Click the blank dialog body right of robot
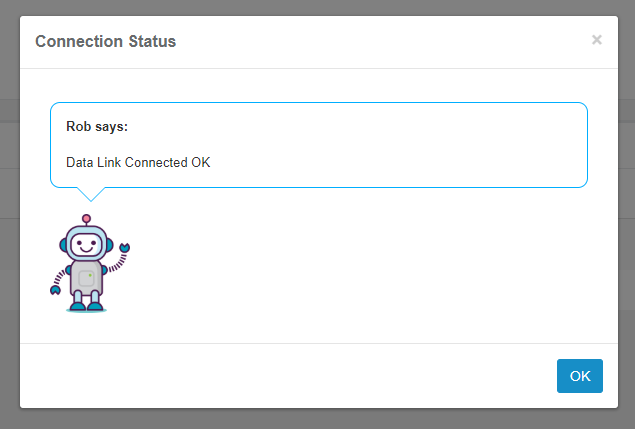Image resolution: width=635 pixels, height=429 pixels. pyautogui.click(x=364, y=267)
